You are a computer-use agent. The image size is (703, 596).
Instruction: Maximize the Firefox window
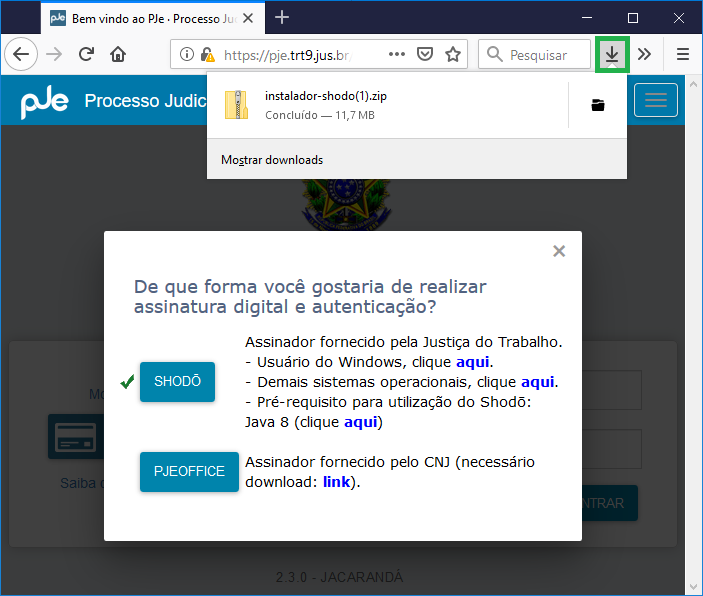pyautogui.click(x=633, y=18)
